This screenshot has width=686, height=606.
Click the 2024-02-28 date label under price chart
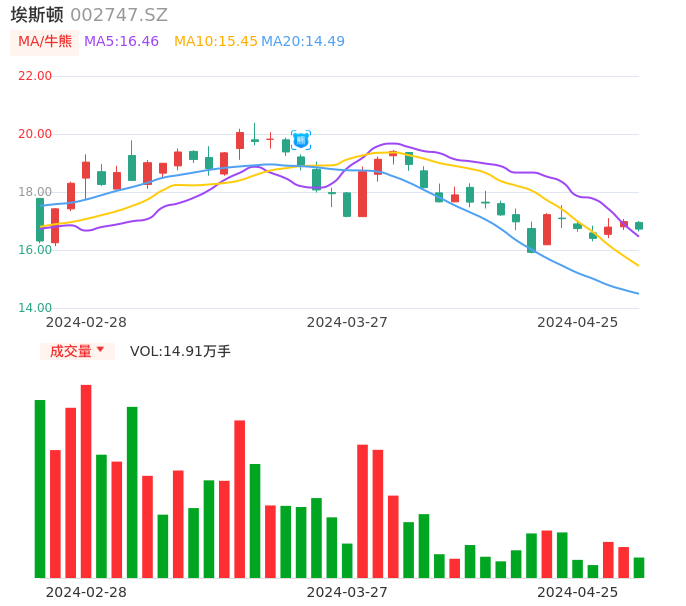[x=86, y=322]
